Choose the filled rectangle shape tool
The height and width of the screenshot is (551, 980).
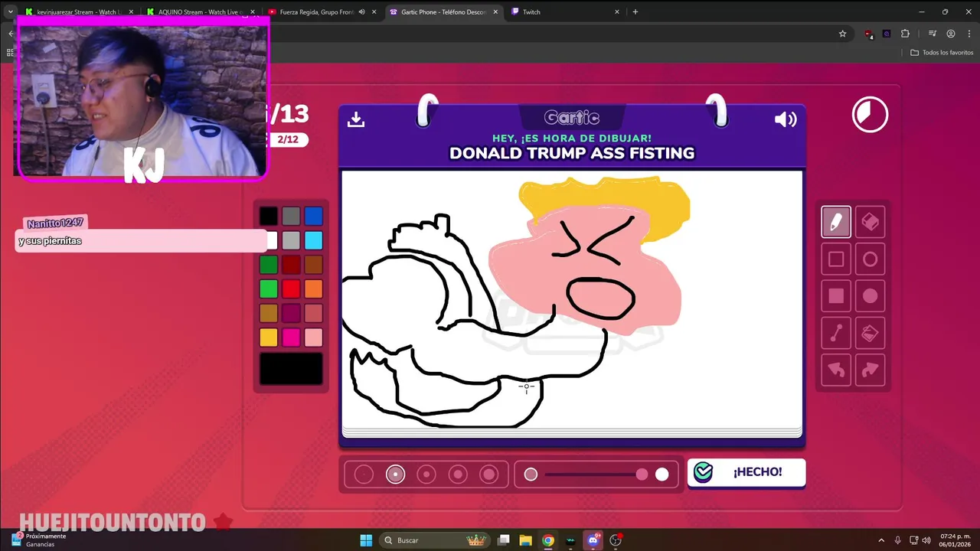tap(836, 296)
